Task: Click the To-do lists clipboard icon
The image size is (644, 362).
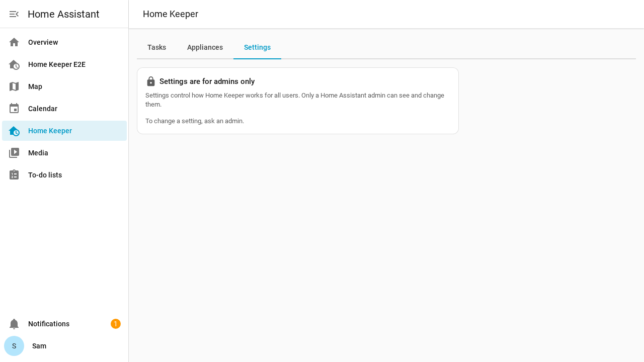Action: 14,175
